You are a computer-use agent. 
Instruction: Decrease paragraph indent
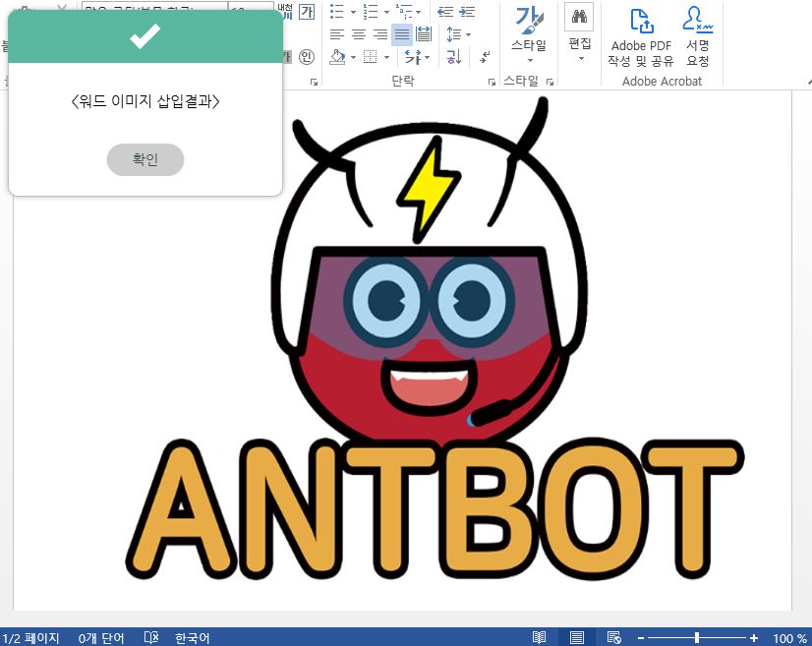pos(444,12)
